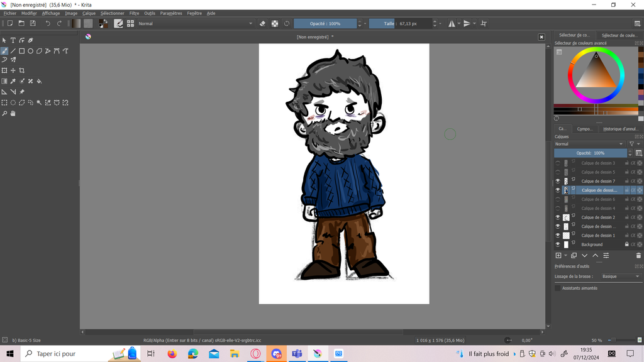
Task: Show the hidden Calque de dessin 3 layer
Action: [x=557, y=163]
